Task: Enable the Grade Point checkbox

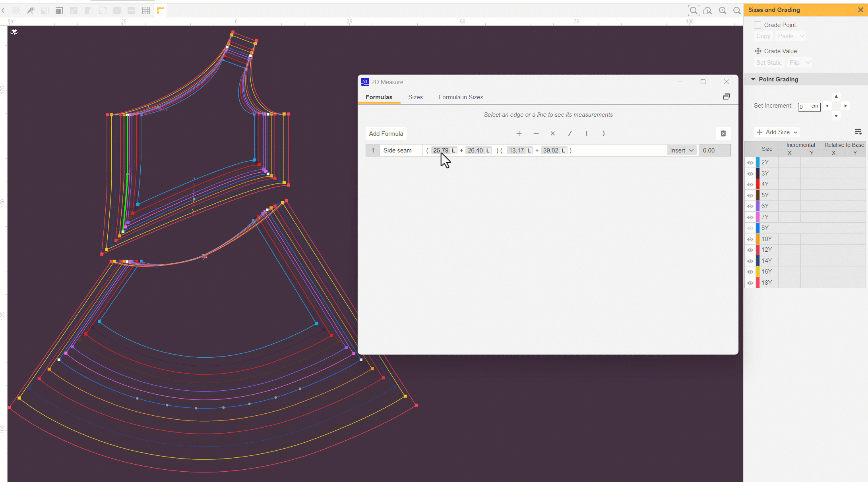Action: tap(758, 25)
